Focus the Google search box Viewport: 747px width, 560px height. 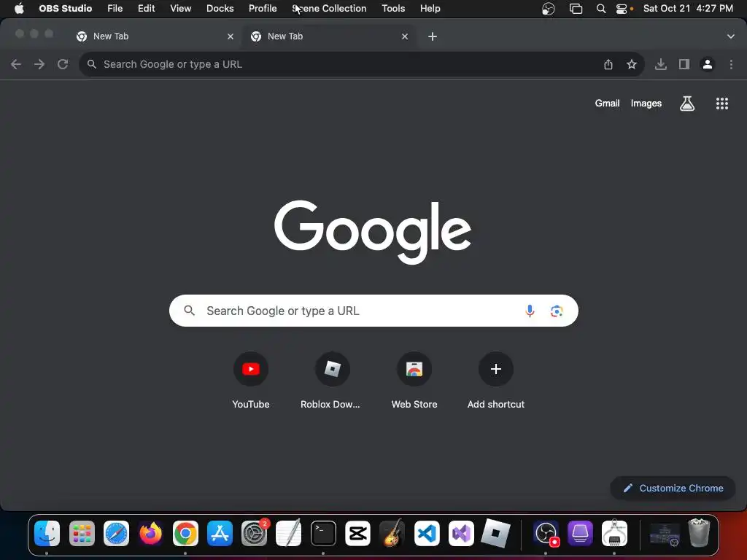click(373, 311)
